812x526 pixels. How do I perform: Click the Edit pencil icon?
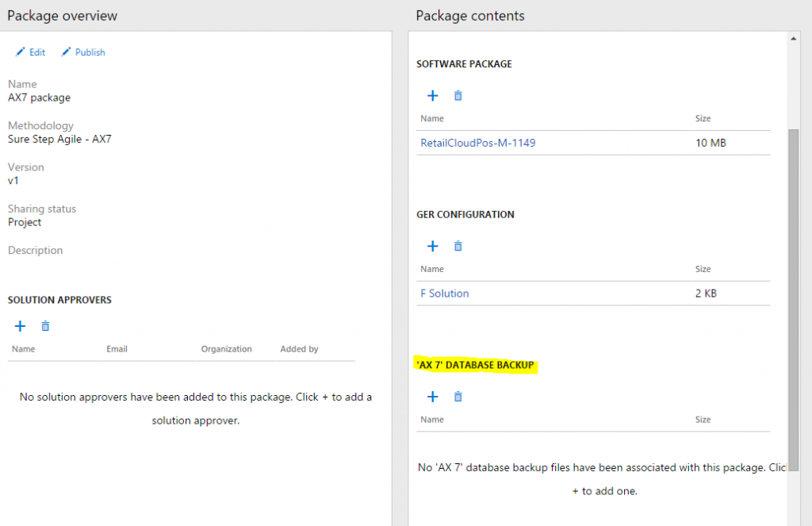tap(20, 52)
